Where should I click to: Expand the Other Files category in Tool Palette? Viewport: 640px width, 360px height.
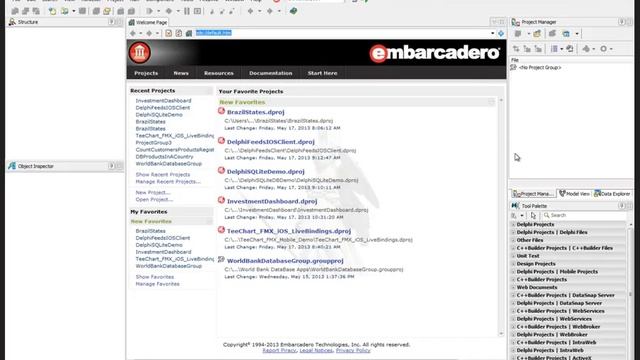(x=513, y=240)
